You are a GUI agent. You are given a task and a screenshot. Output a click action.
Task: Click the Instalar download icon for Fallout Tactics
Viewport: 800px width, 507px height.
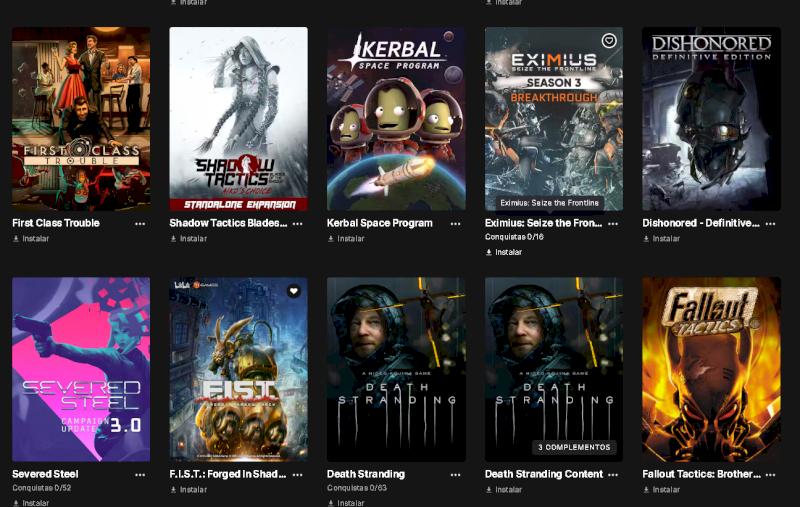click(x=646, y=490)
